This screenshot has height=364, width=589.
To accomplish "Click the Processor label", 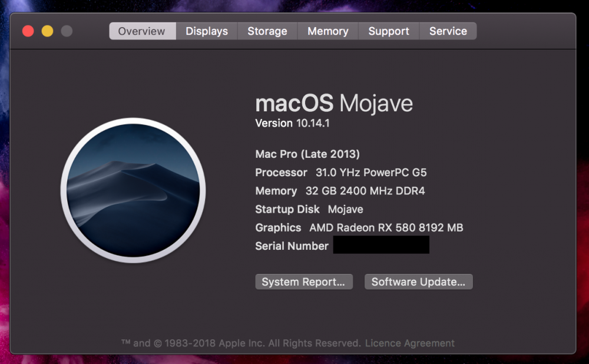I will pyautogui.click(x=281, y=173).
